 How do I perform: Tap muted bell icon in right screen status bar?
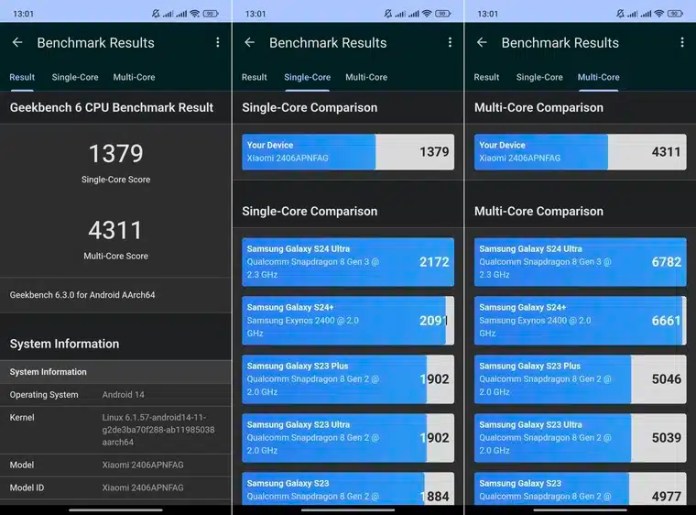pyautogui.click(x=620, y=14)
